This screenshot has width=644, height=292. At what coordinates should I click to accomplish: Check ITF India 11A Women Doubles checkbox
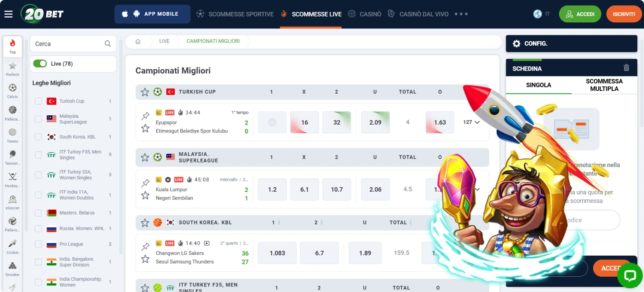point(38,195)
